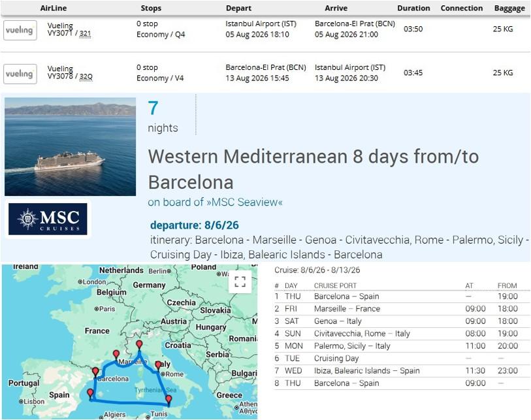Click the aircraft code 321 link
Viewport: 531px width, 420px height.
click(85, 33)
